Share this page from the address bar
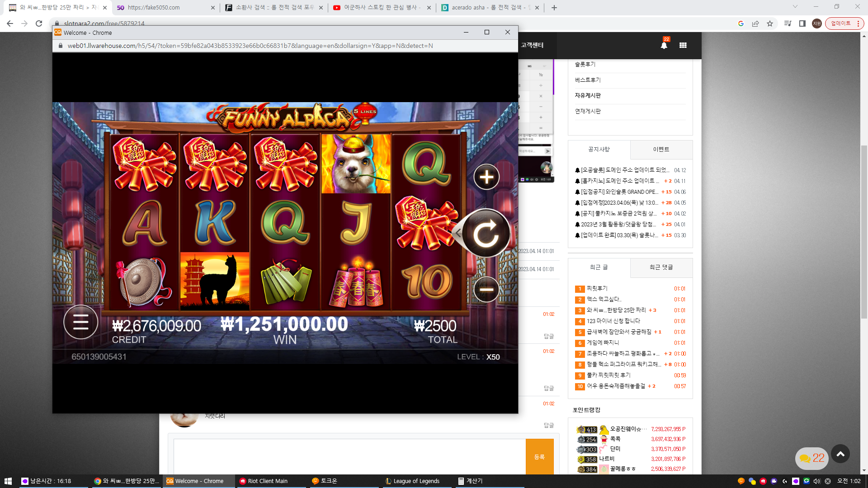This screenshot has height=488, width=868. [x=755, y=23]
